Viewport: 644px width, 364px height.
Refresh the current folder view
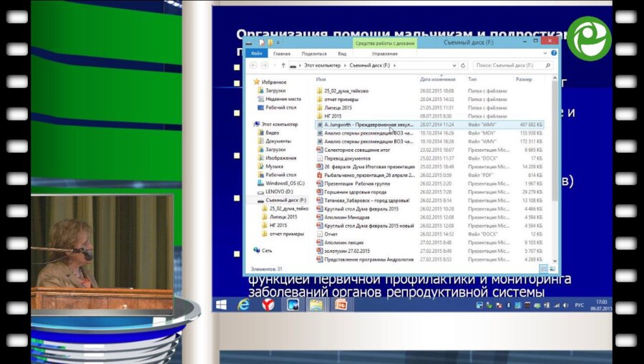pos(463,65)
